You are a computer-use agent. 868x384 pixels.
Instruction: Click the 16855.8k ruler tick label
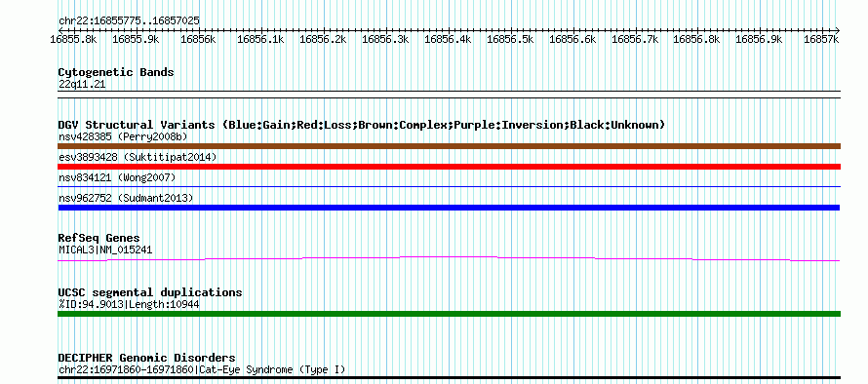tap(73, 39)
